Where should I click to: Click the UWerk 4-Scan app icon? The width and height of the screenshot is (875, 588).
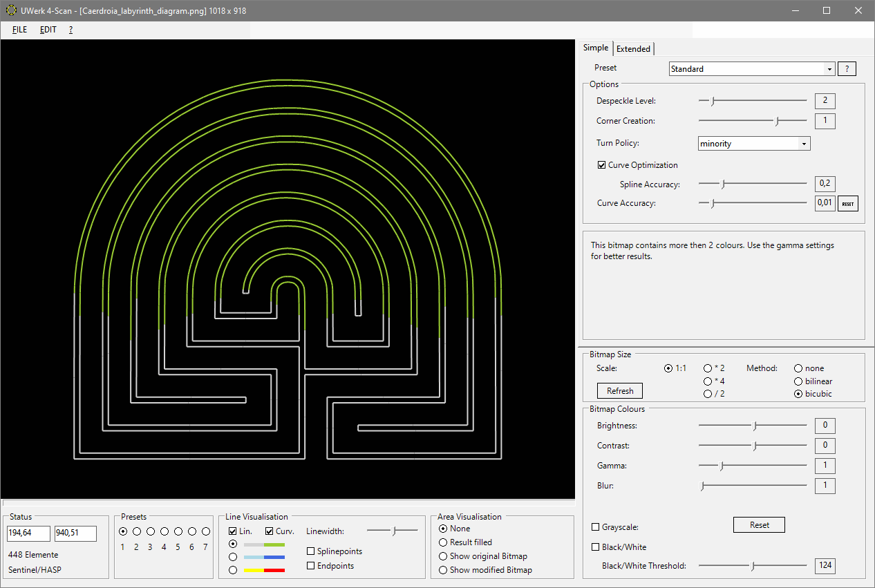click(11, 11)
